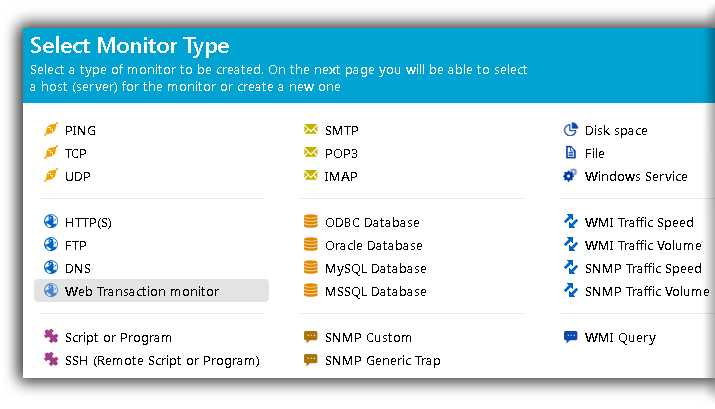Image resolution: width=715 pixels, height=409 pixels.
Task: Click the SNMP Custom icon
Action: tap(311, 337)
